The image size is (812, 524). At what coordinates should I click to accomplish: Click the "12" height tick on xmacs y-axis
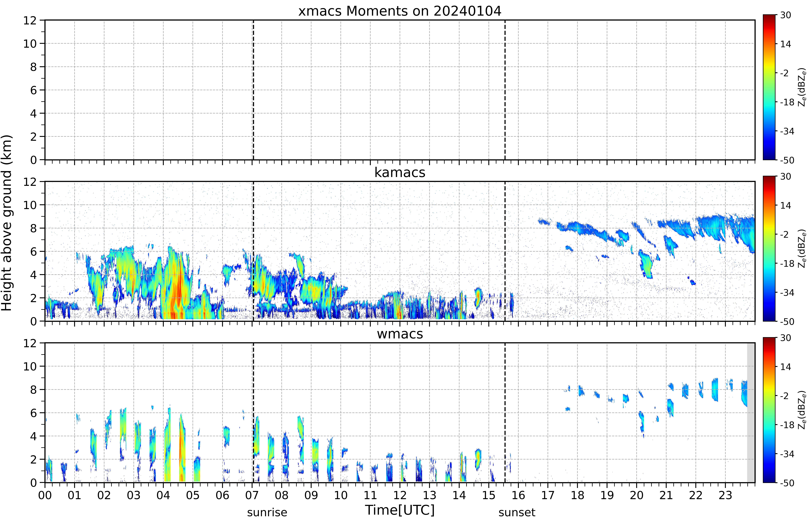pos(30,20)
